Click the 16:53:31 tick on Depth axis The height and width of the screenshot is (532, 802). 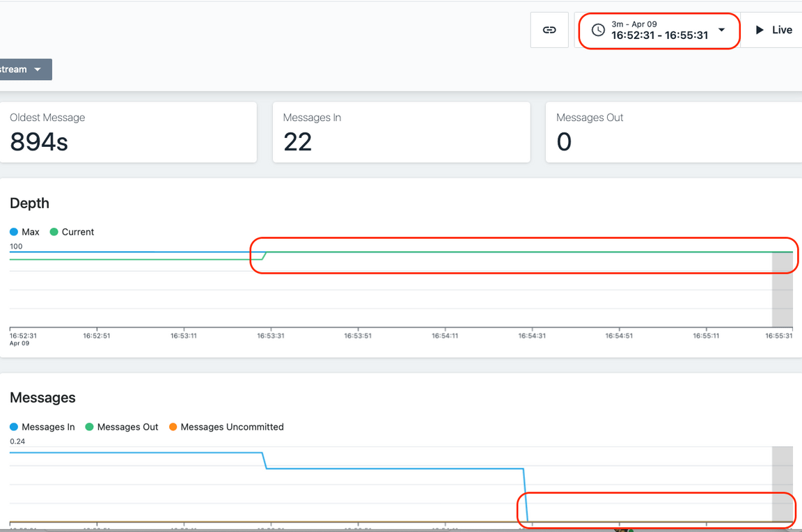tap(271, 336)
